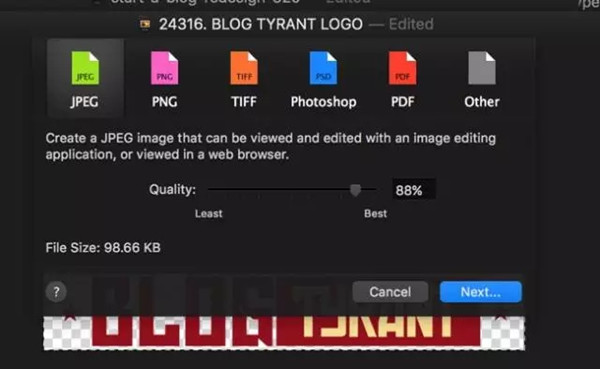Open help via the question mark button
Screen dimensions: 600x369
pyautogui.click(x=56, y=292)
